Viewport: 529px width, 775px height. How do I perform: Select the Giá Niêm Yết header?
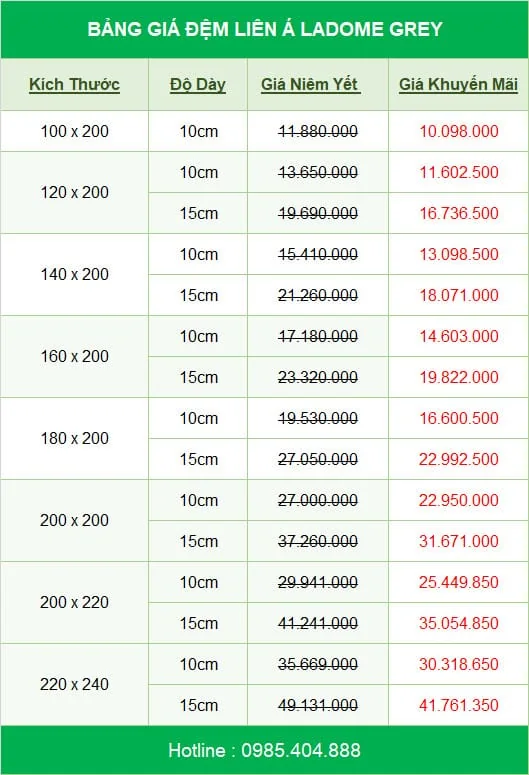pos(310,85)
